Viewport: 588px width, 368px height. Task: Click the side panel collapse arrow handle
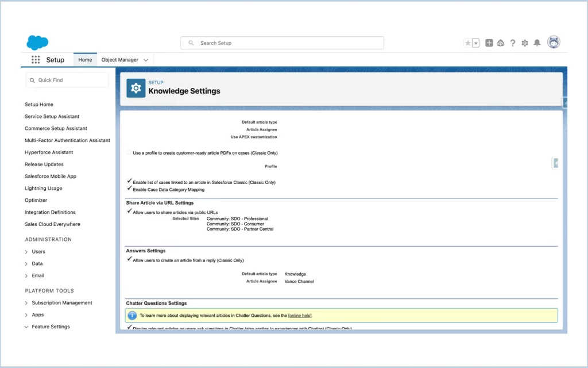point(555,163)
